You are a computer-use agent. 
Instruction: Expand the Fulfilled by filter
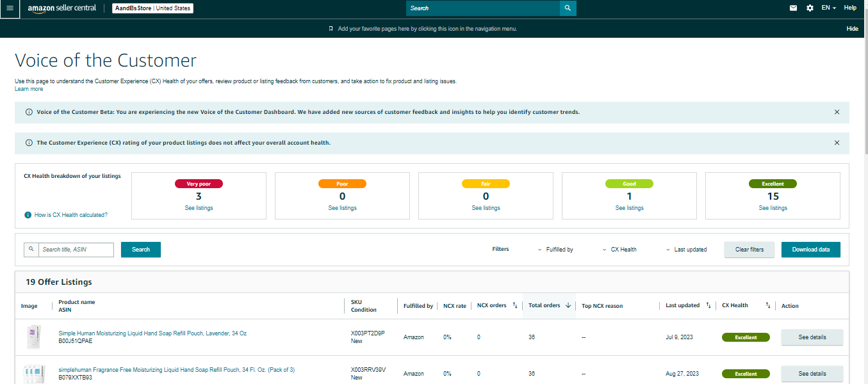(555, 250)
